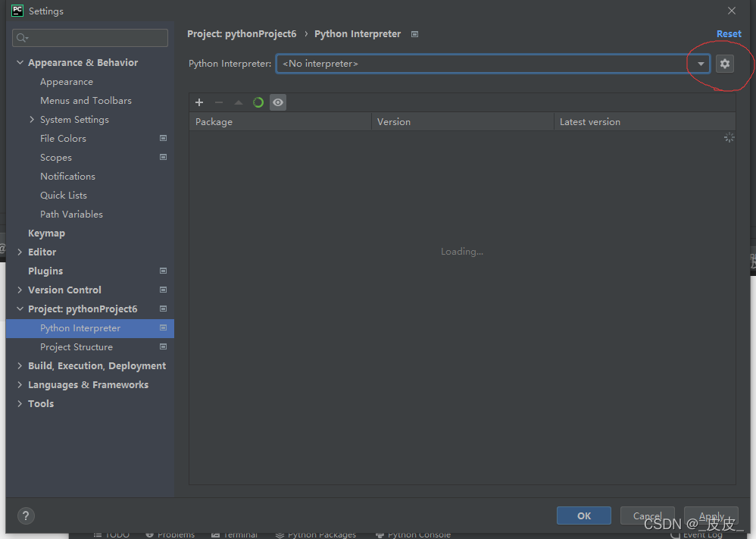Viewport: 756px width, 539px height.
Task: Click the plus icon to install package
Action: [199, 102]
